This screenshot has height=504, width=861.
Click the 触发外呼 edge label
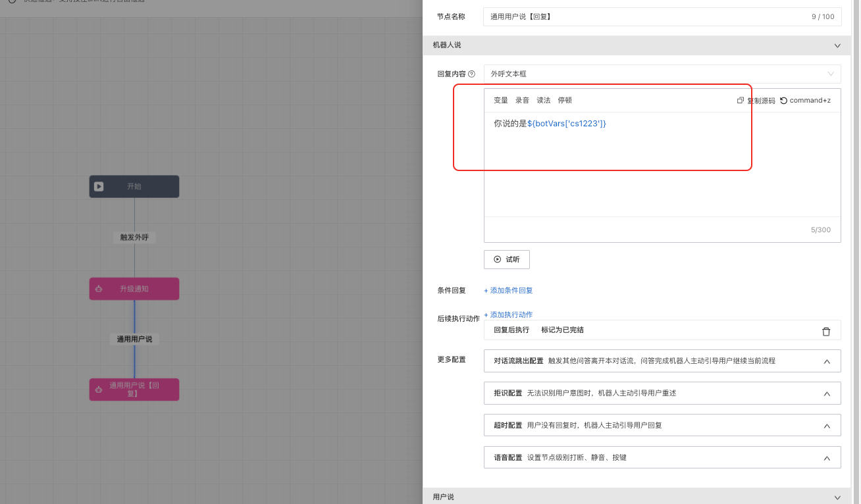coord(134,238)
